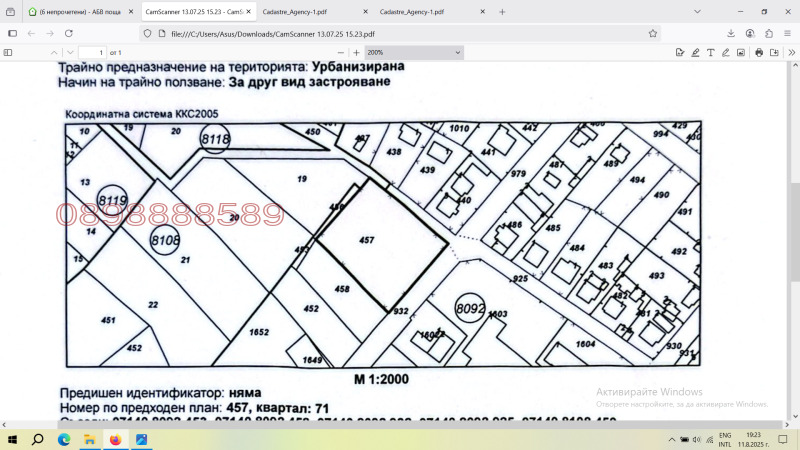Screen dimensions: 800x450
Task: Open Microsoft Edge from taskbar
Action: (64, 439)
